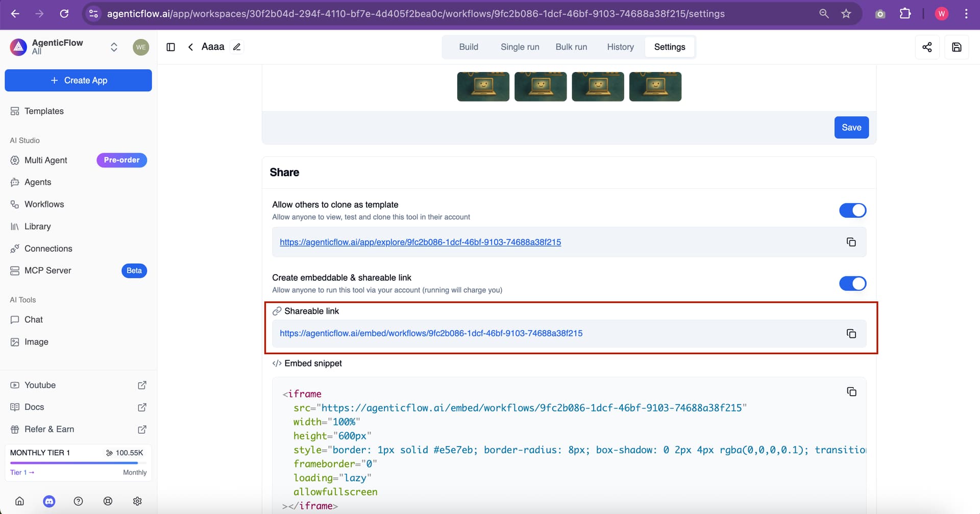Click the blue Save button
The width and height of the screenshot is (980, 514).
pos(851,128)
